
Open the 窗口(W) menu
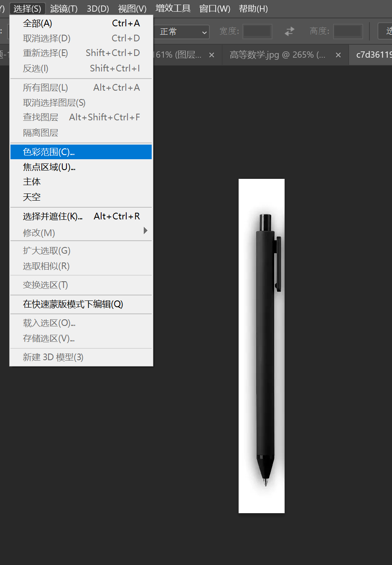click(215, 8)
